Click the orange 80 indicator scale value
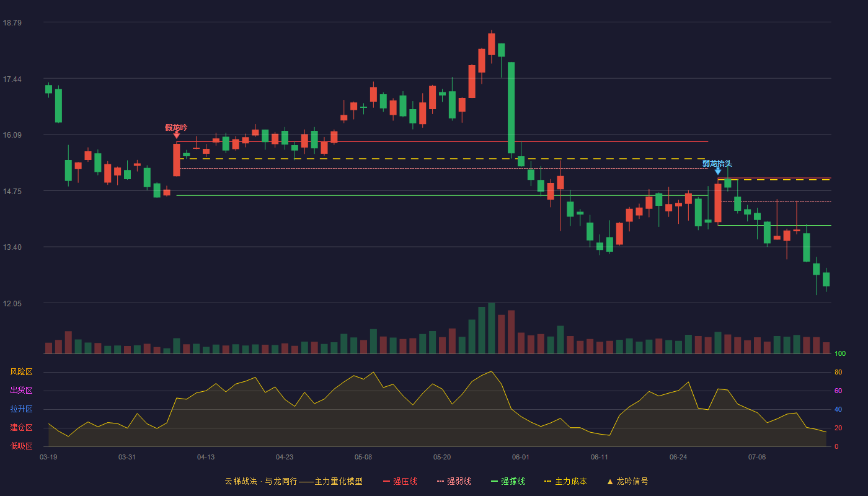Screen dimensions: 868x496 click(x=838, y=372)
